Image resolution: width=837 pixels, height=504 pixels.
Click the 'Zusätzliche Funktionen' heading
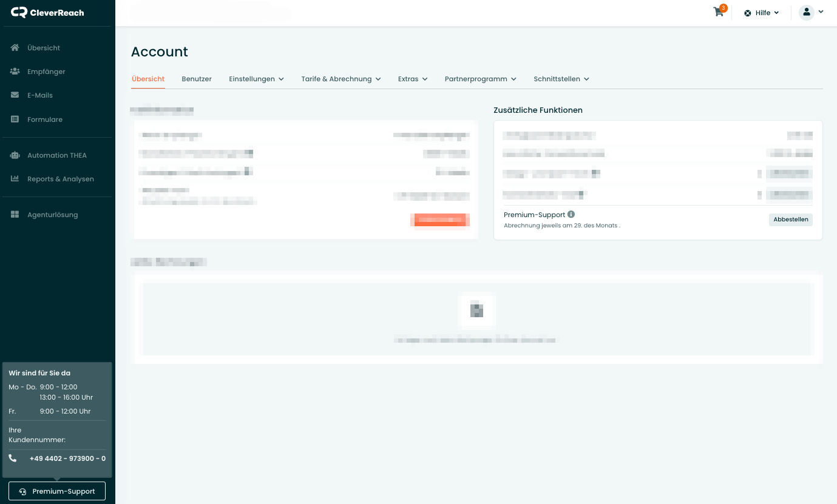tap(538, 110)
